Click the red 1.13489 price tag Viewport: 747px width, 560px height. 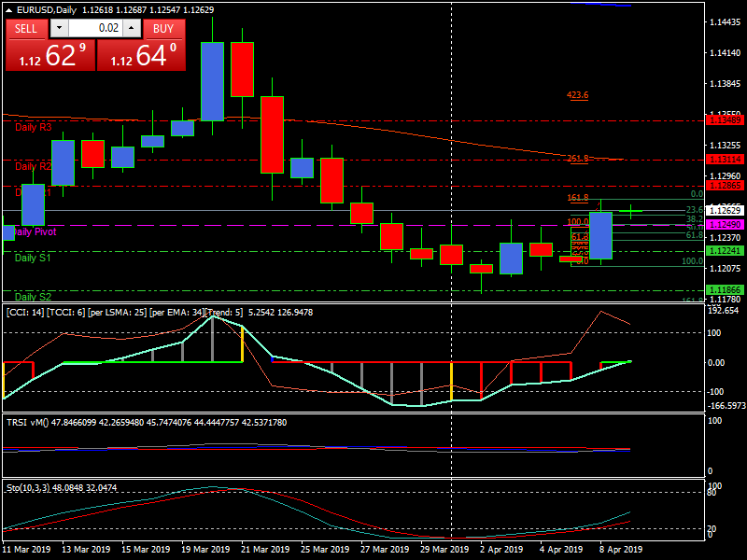point(726,120)
